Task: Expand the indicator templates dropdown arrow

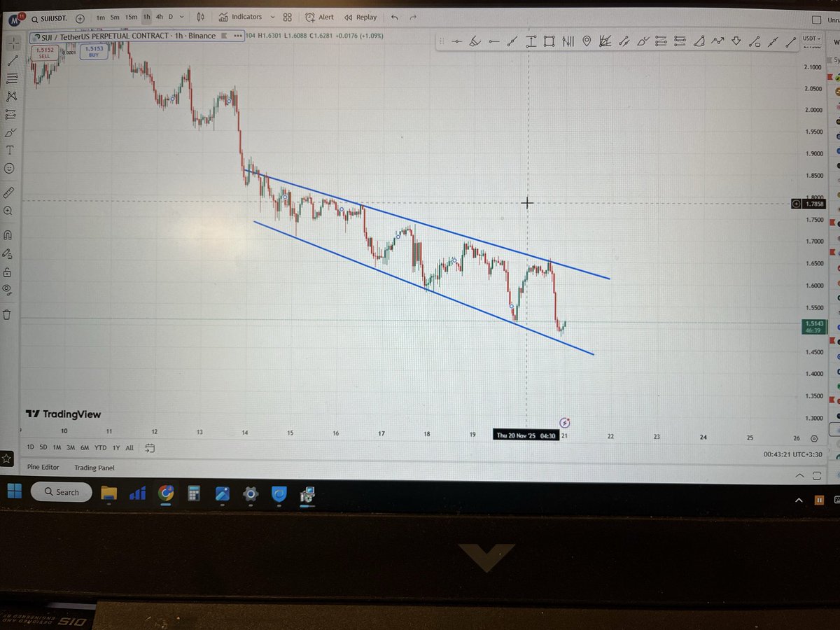Action: (273, 17)
